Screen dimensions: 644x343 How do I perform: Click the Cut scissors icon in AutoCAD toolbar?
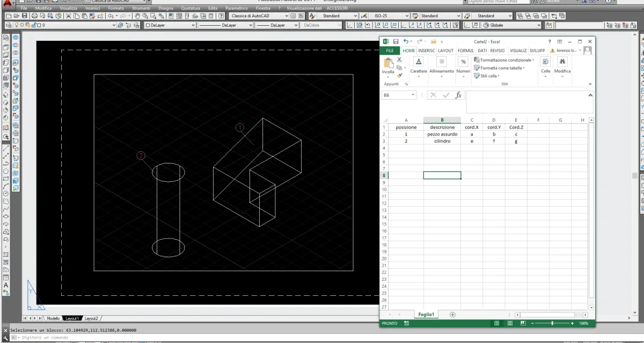(68, 16)
